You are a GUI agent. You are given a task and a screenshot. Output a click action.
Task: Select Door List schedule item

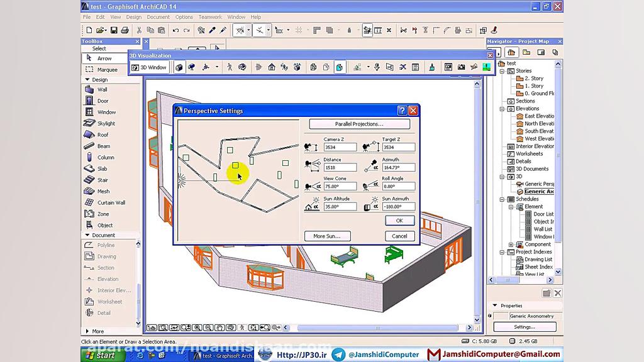pyautogui.click(x=543, y=214)
